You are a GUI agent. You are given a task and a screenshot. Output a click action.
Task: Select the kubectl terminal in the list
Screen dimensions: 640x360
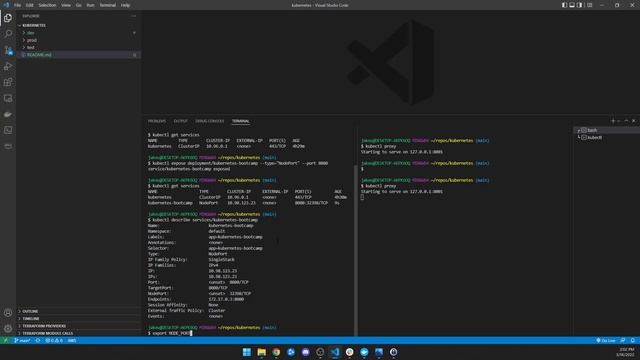(607, 138)
